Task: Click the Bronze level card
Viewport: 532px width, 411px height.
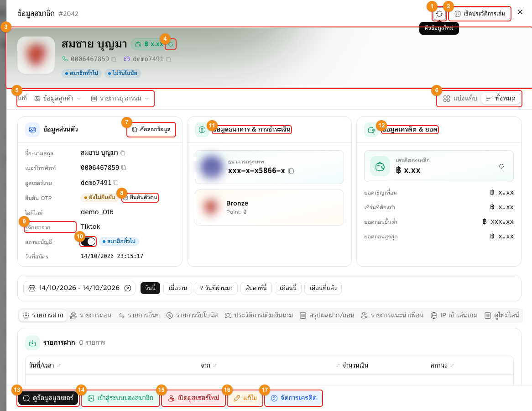Action: [x=269, y=207]
